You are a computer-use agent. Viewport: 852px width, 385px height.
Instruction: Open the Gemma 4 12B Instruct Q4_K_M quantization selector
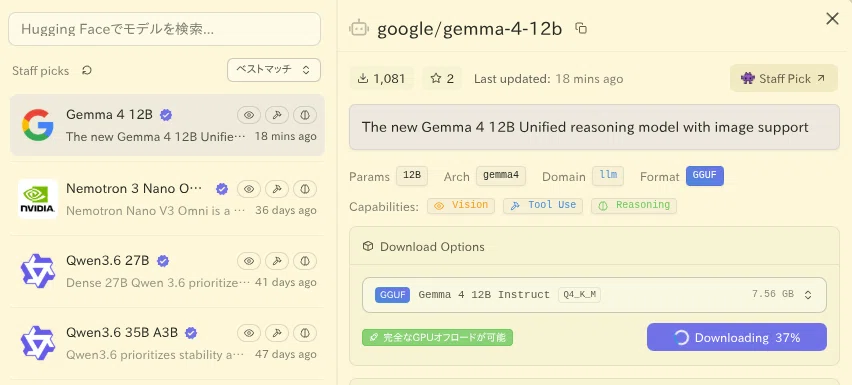594,295
